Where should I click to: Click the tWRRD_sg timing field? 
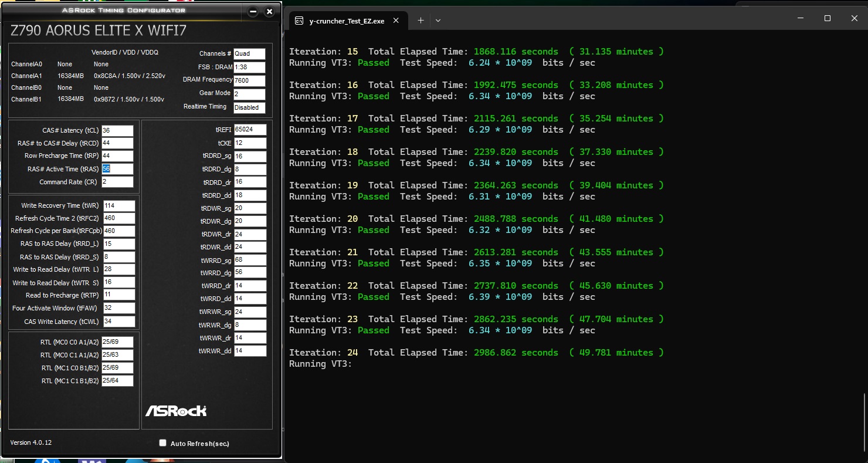coord(250,260)
